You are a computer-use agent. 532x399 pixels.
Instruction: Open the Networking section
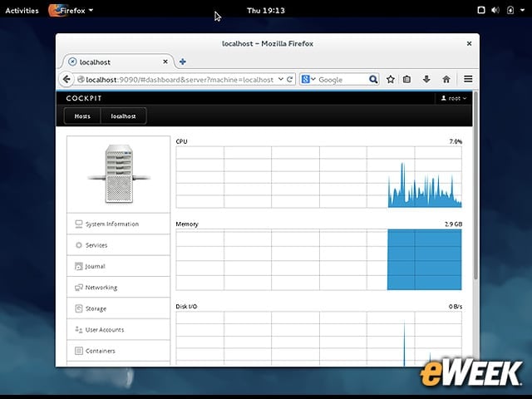(118, 288)
